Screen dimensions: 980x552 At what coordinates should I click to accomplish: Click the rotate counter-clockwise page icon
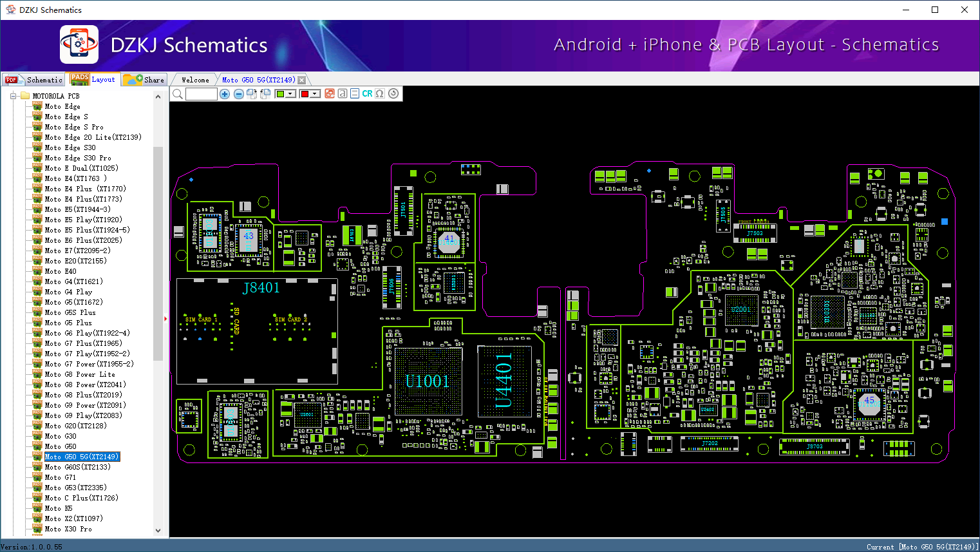[x=265, y=94]
